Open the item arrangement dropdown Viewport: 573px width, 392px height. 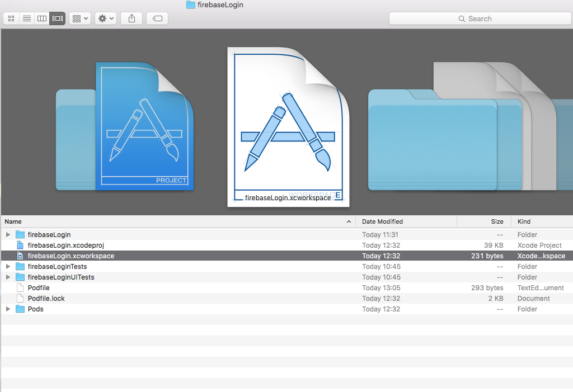click(80, 18)
